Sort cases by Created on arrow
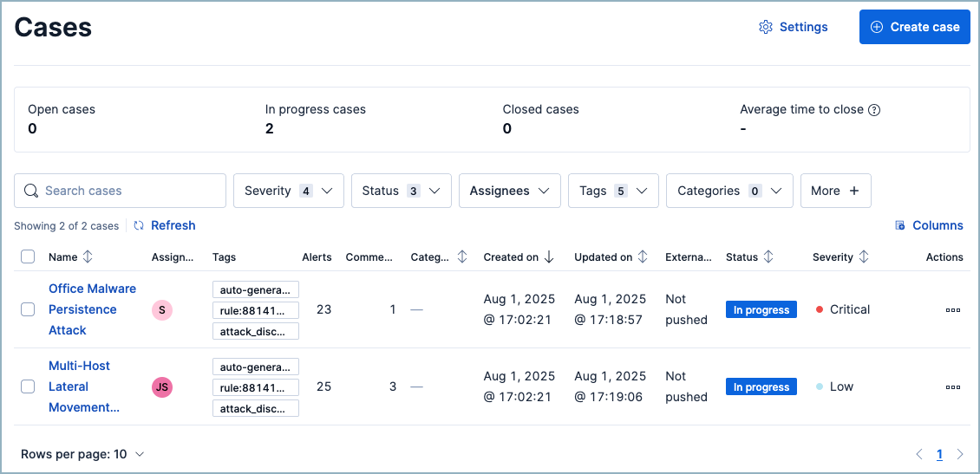This screenshot has height=474, width=980. pos(550,257)
